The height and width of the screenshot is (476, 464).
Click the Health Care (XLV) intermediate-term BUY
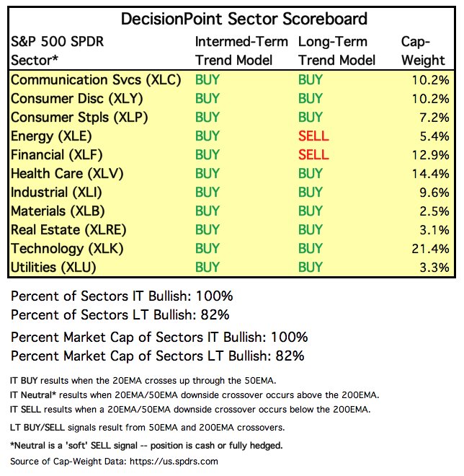(207, 174)
